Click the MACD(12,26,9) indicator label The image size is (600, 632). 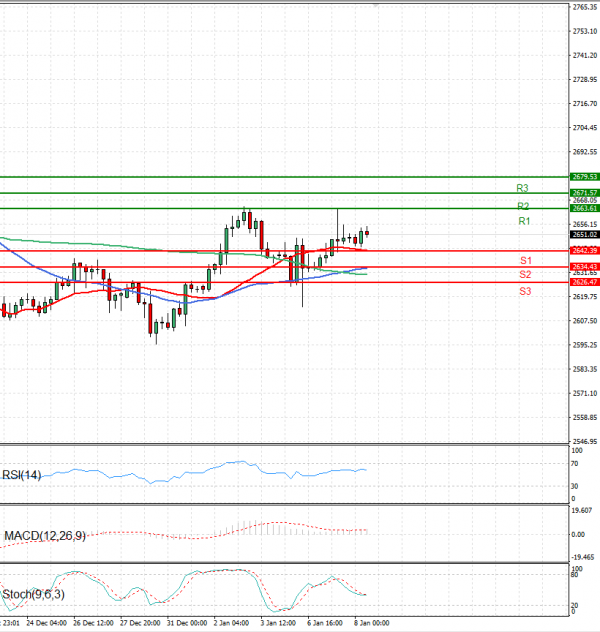[x=45, y=536]
